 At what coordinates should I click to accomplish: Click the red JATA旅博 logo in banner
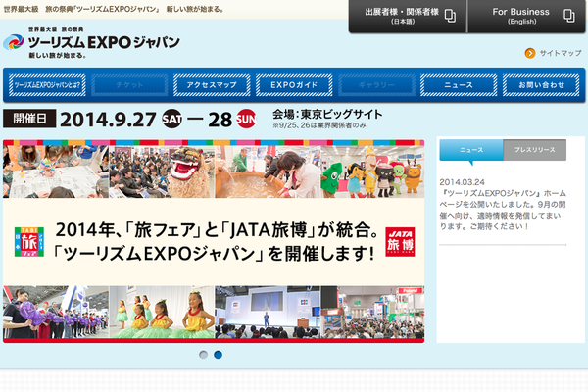(400, 242)
